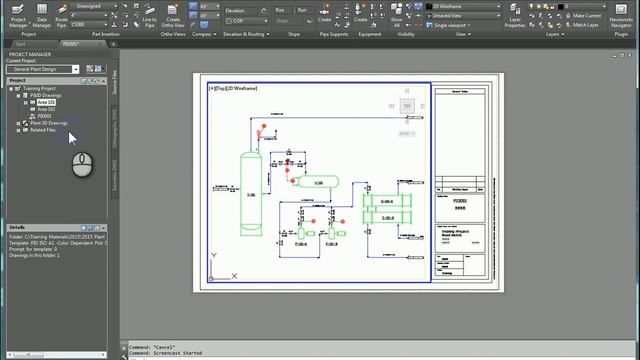Screen dimensions: 640x360
Task: Collapse the Project panel section
Action: pos(104,81)
